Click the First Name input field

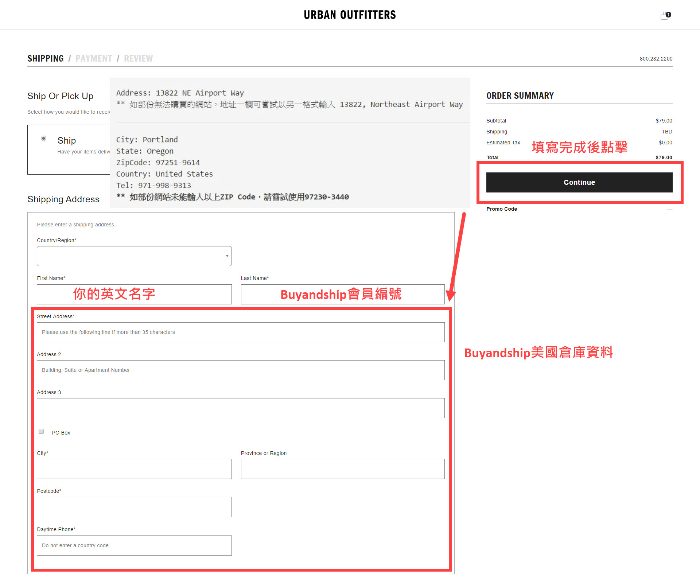pyautogui.click(x=134, y=294)
